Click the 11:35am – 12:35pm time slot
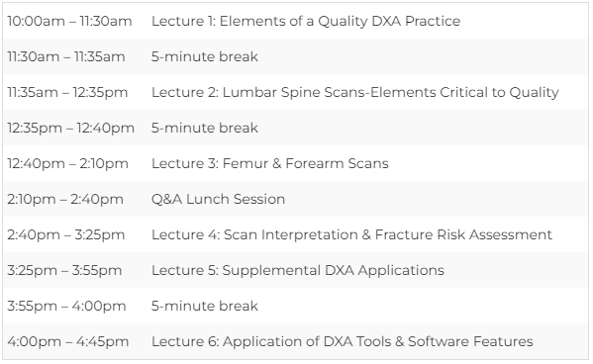593x364 pixels. (67, 93)
